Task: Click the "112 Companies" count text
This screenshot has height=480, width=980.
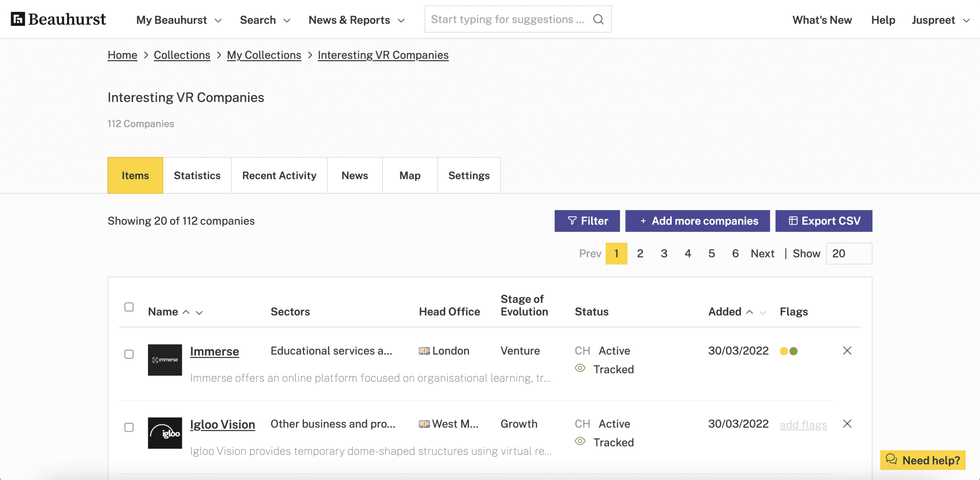Action: point(140,124)
